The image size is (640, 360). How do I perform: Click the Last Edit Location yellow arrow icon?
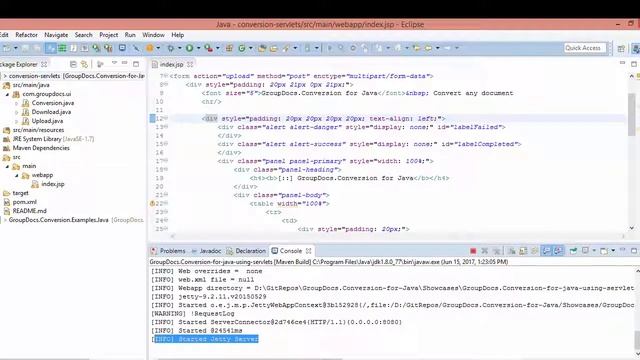[416, 48]
